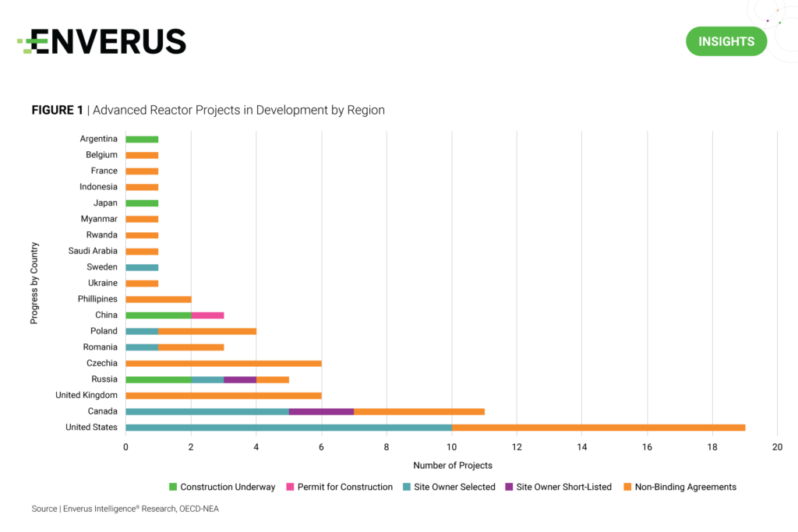Select the pink segment in China's bar
This screenshot has height=532, width=798.
(x=207, y=315)
